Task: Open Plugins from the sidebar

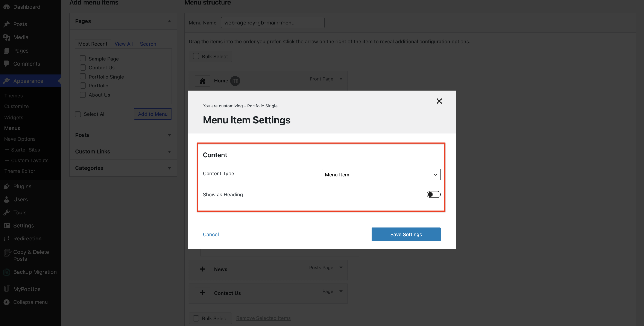Action: (x=22, y=187)
